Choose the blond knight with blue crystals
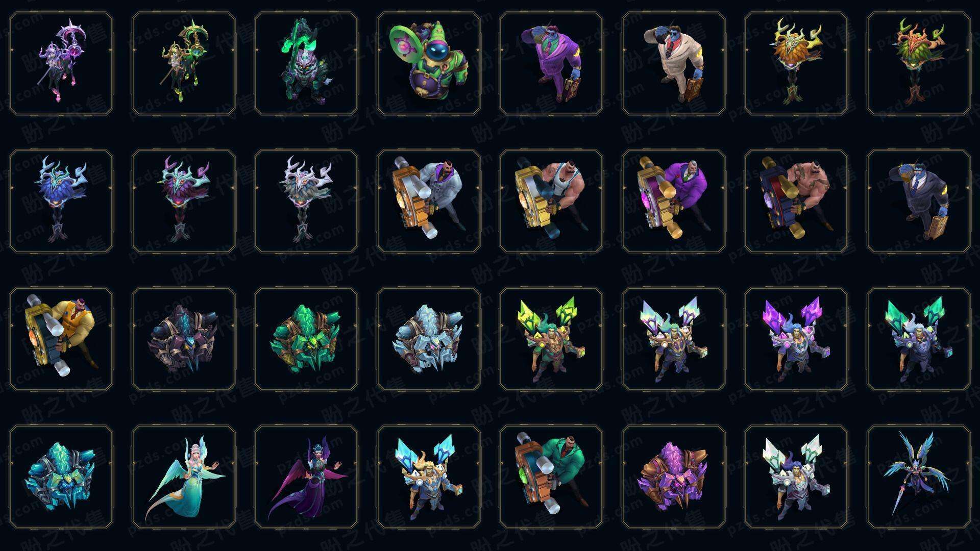The width and height of the screenshot is (980, 551). tap(429, 477)
